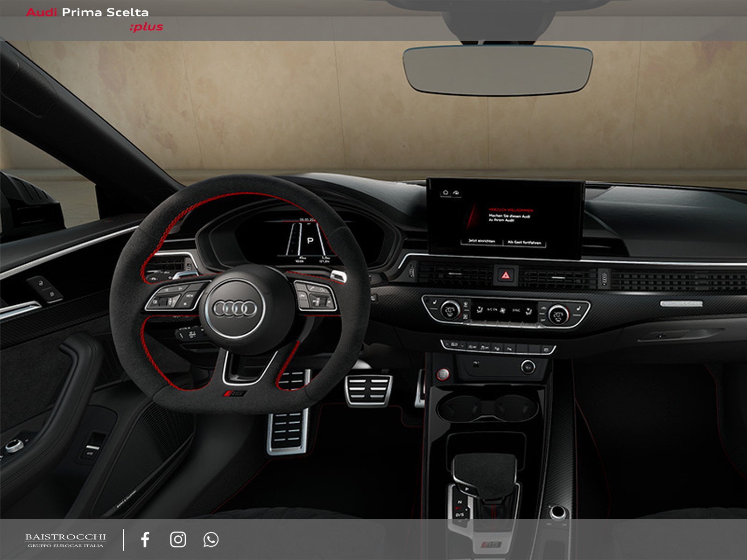Click the rearview mirror

pos(498,70)
